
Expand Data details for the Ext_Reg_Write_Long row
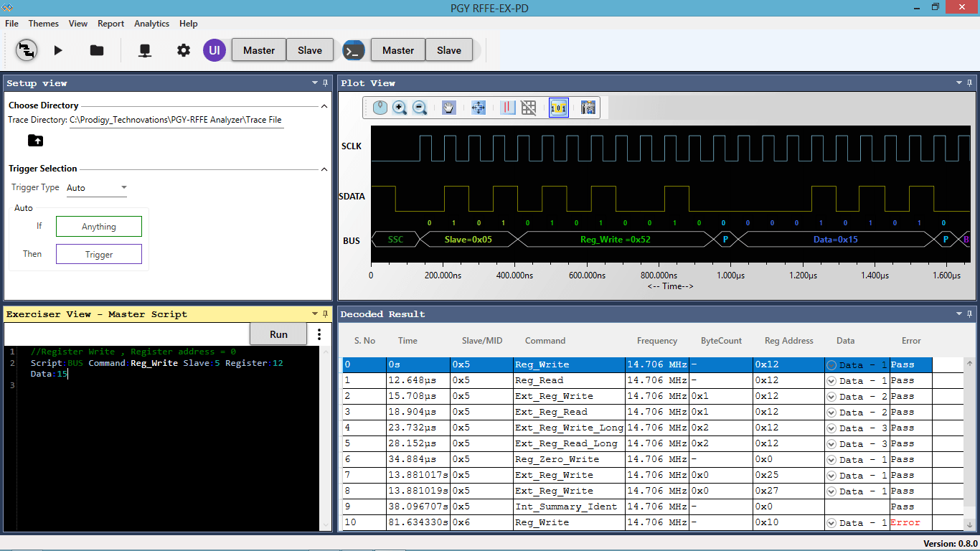(x=831, y=428)
